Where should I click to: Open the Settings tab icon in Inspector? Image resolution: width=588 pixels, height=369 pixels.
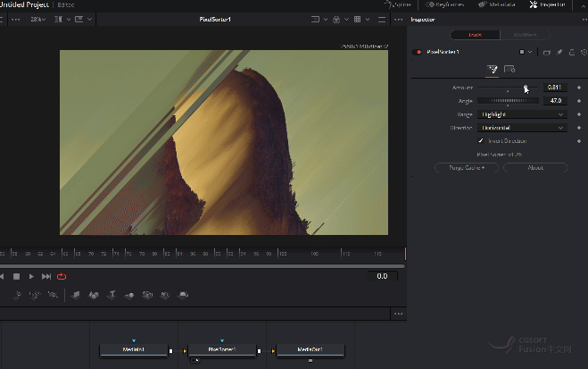coord(509,70)
